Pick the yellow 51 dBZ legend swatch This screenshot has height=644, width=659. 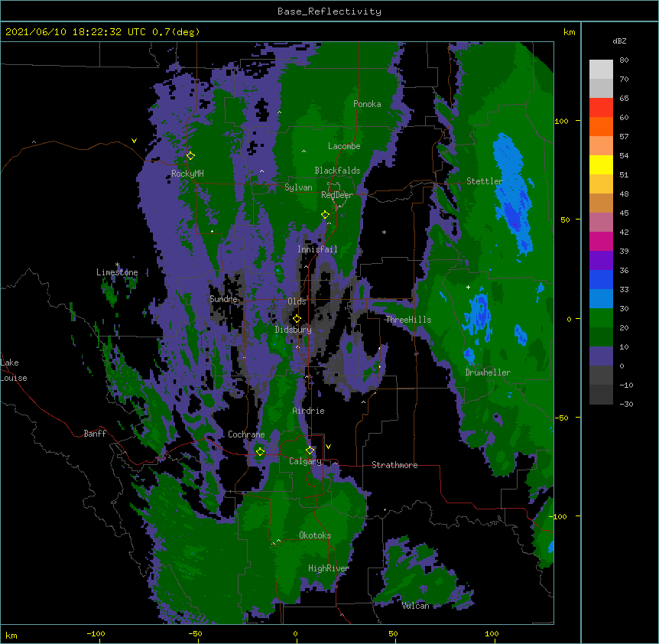tap(601, 164)
